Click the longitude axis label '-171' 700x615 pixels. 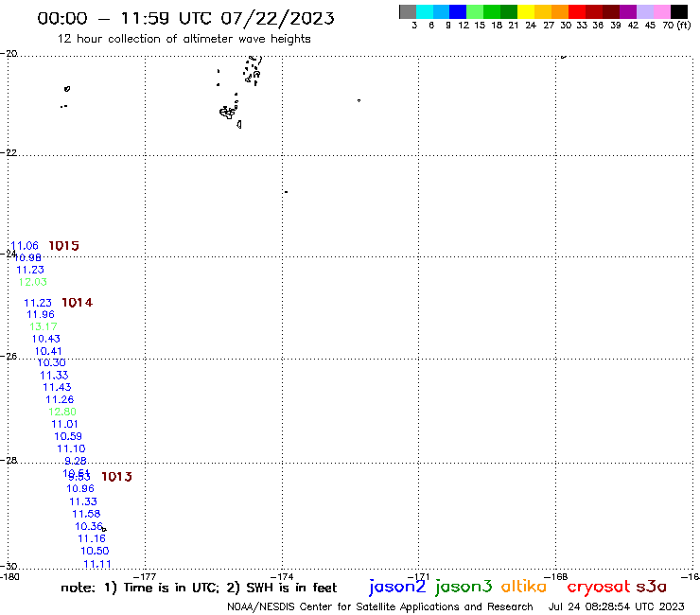tap(418, 576)
